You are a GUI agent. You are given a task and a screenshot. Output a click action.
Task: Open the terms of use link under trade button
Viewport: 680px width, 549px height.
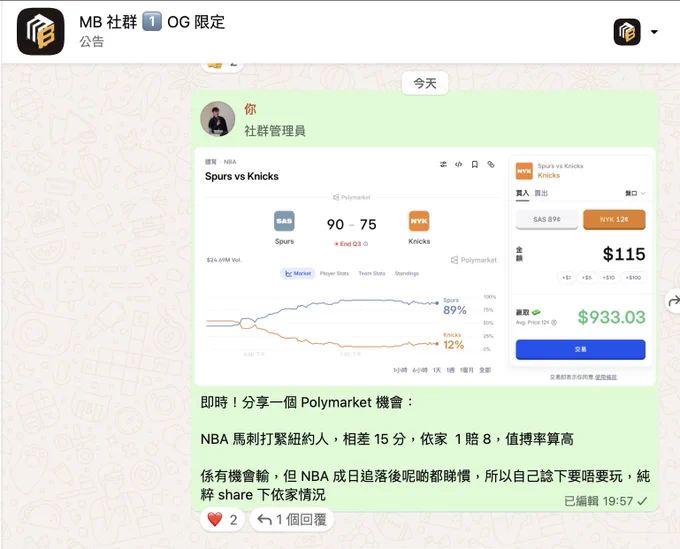pos(606,377)
